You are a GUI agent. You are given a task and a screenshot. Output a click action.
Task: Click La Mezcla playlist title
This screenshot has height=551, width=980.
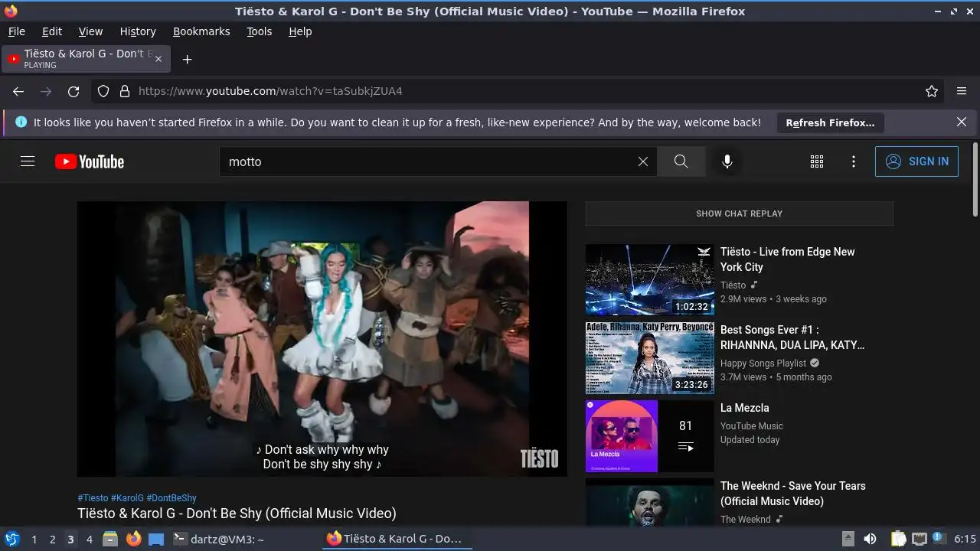click(745, 408)
